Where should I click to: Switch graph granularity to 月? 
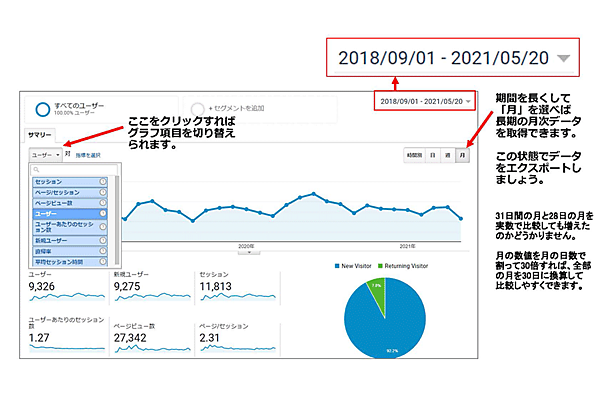tap(462, 155)
